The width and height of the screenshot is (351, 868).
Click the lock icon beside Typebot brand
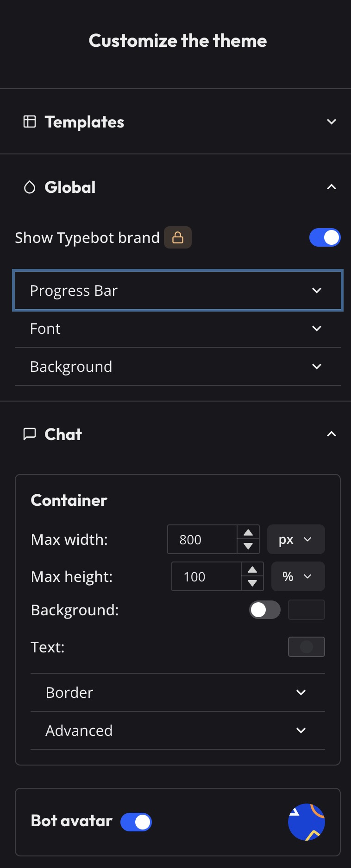[x=178, y=238]
